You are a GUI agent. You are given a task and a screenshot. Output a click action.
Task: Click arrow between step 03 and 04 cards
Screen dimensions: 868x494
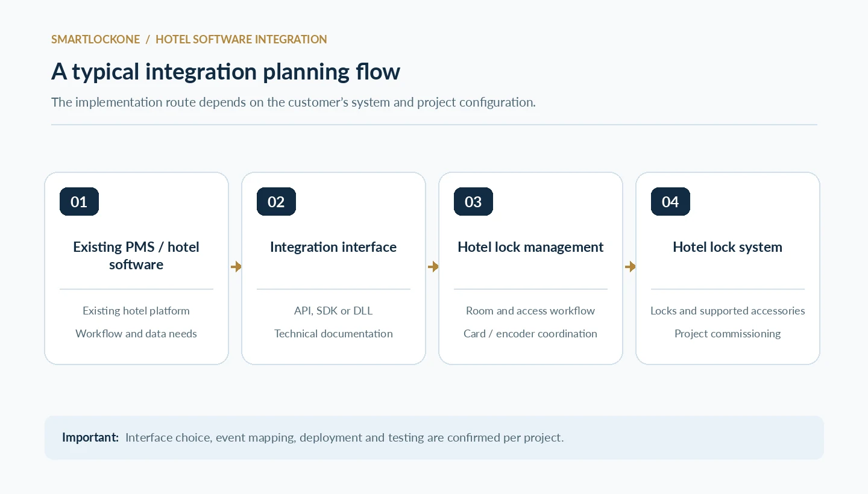pos(630,266)
